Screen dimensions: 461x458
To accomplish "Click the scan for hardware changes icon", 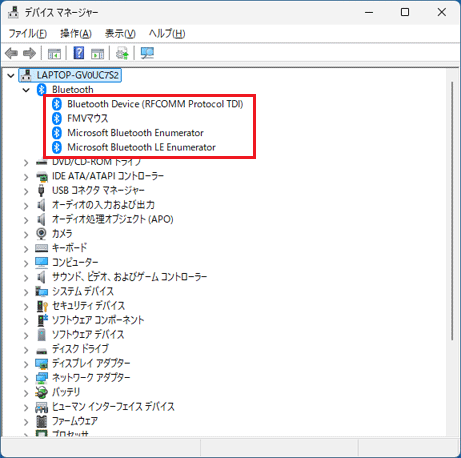I will point(147,53).
